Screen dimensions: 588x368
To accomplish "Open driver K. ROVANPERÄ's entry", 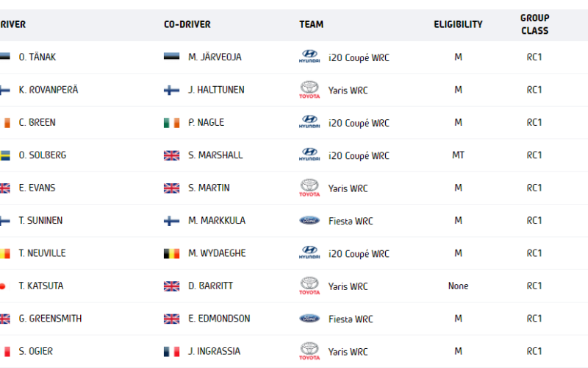I will tap(49, 90).
